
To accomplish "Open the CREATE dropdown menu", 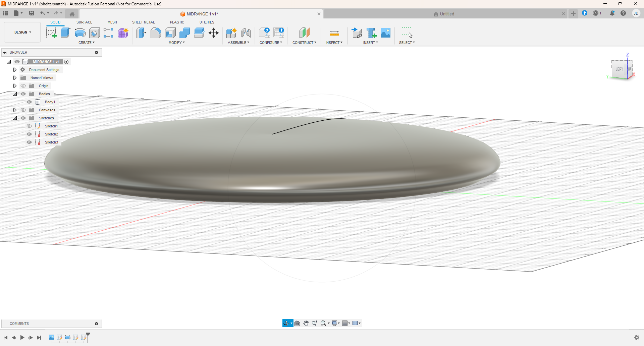I will click(87, 43).
